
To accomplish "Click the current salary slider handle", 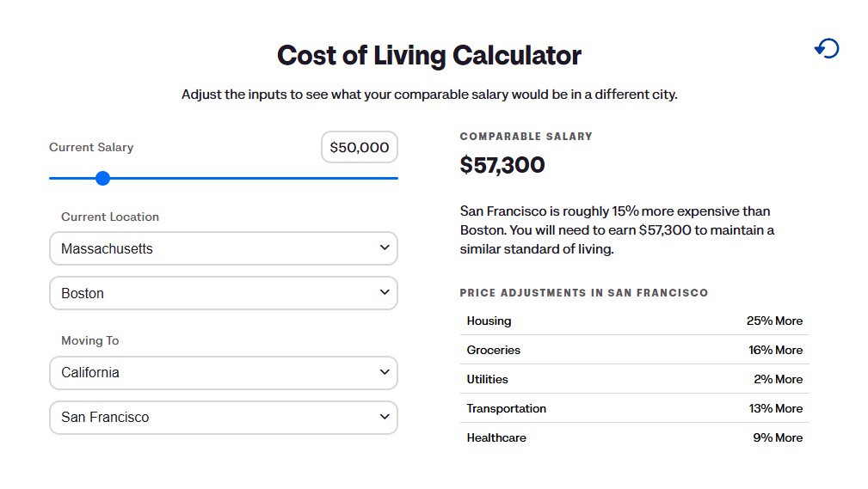I will click(x=103, y=178).
